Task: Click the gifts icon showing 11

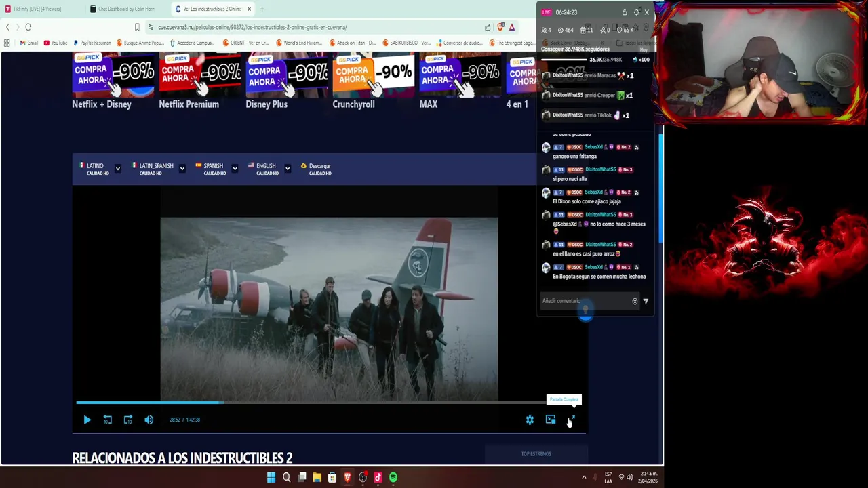Action: tap(587, 30)
